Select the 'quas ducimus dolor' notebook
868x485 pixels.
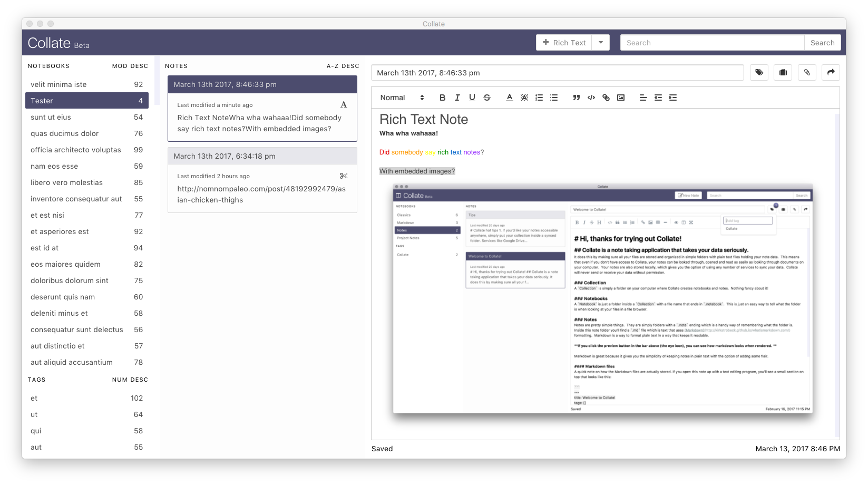(x=87, y=133)
